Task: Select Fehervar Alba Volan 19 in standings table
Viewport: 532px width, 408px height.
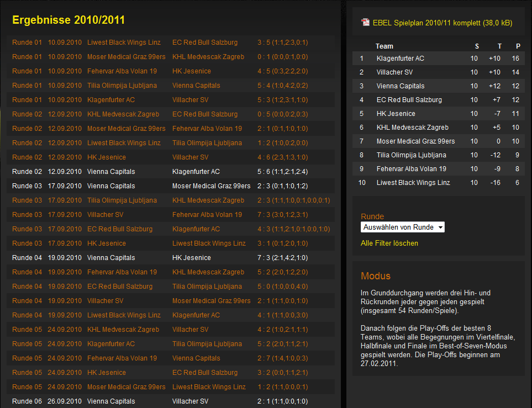Action: pos(411,169)
